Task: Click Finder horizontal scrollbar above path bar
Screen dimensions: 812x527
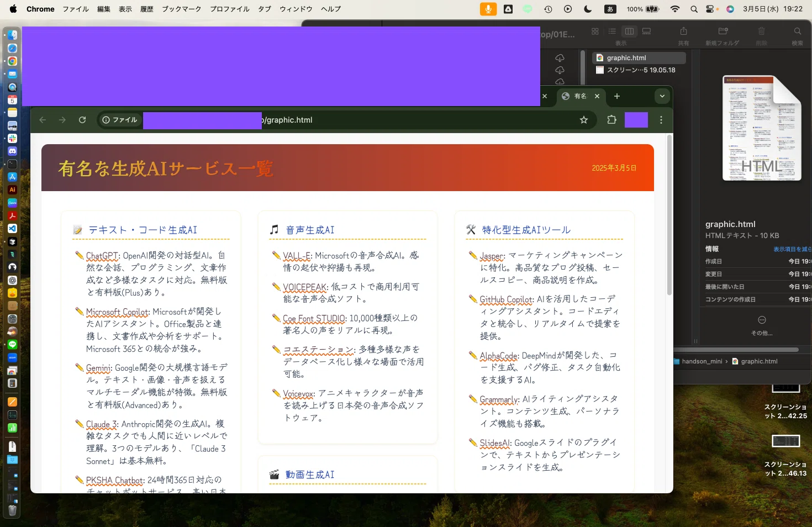Action: (736, 350)
